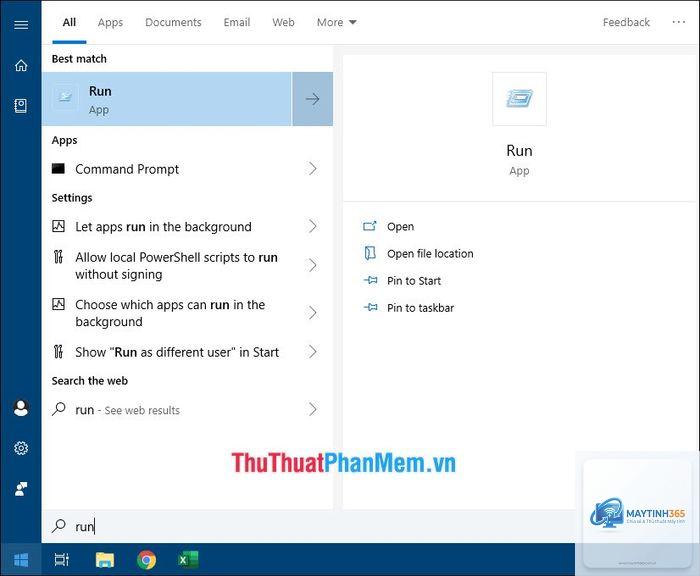The image size is (700, 576).
Task: Click the Command Prompt icon
Action: [x=58, y=169]
